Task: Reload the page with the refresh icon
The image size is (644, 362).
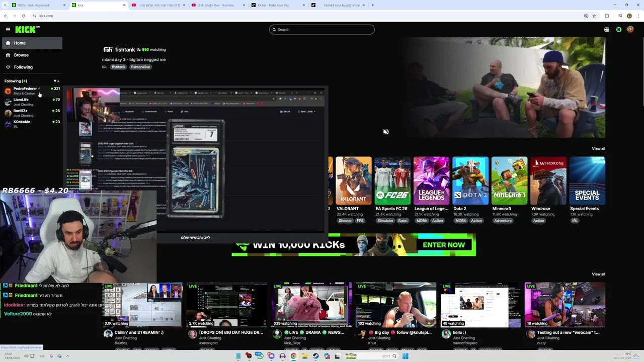Action: point(23,16)
